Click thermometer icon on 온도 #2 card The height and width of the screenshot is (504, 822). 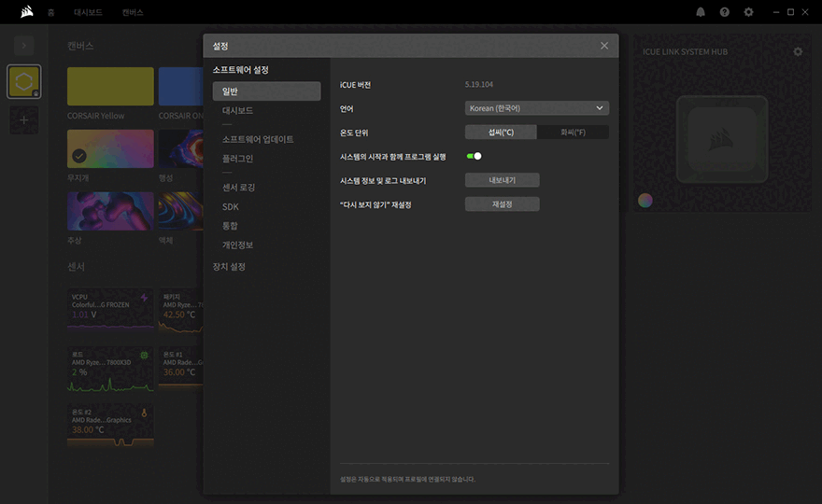click(144, 413)
